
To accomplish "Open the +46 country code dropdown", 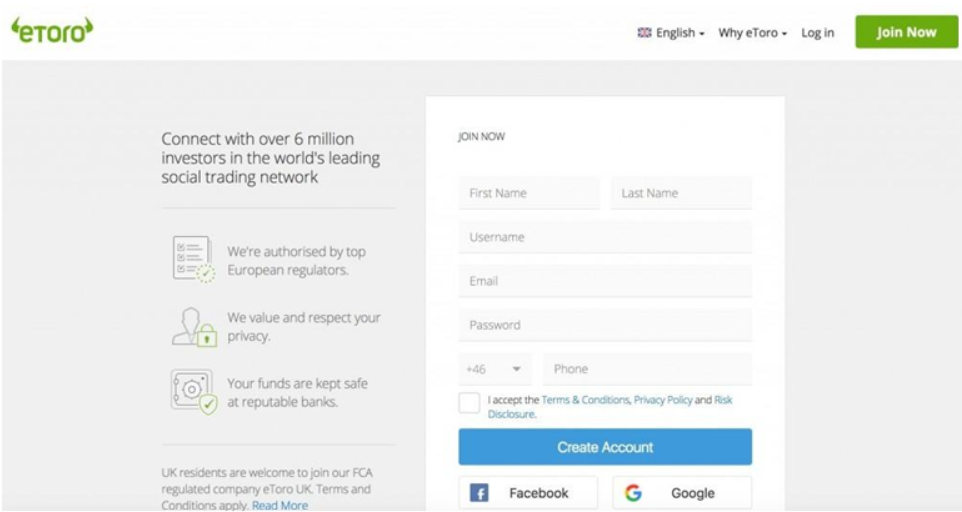I will (494, 369).
